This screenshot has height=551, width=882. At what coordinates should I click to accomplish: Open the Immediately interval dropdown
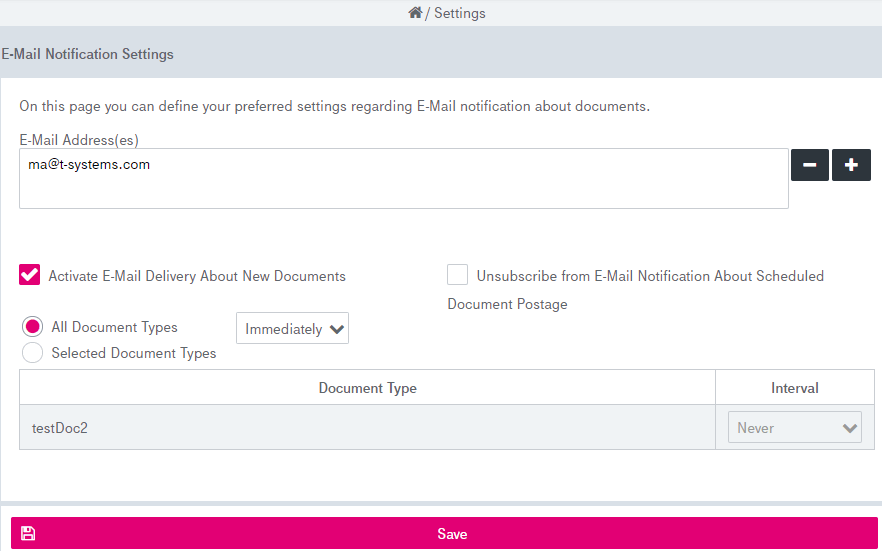click(292, 328)
